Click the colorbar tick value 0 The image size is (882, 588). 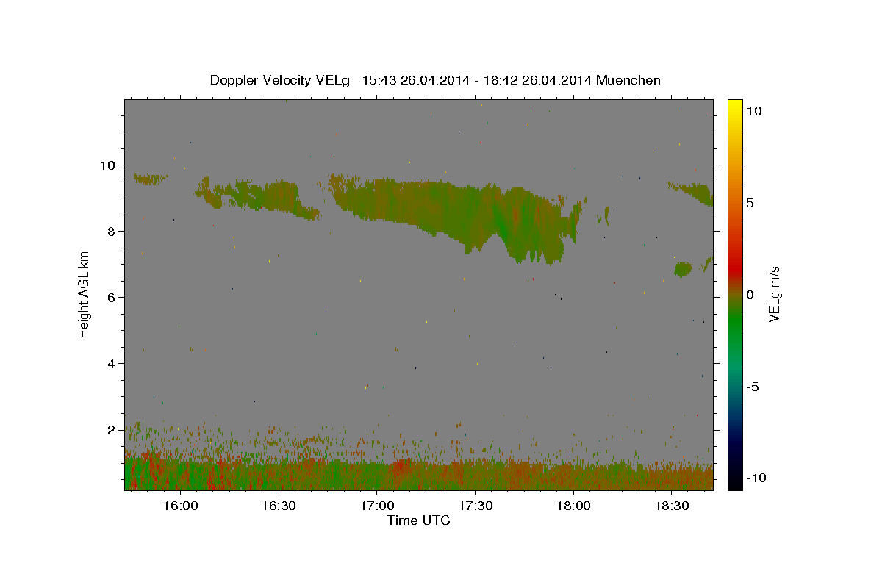750,295
